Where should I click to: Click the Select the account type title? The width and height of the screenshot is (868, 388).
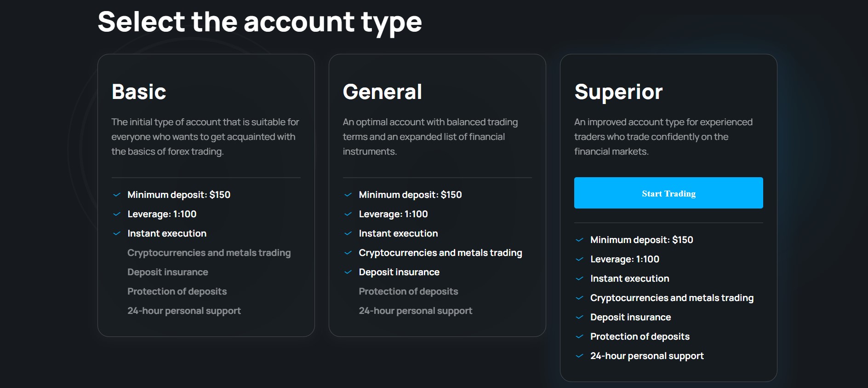coord(260,22)
